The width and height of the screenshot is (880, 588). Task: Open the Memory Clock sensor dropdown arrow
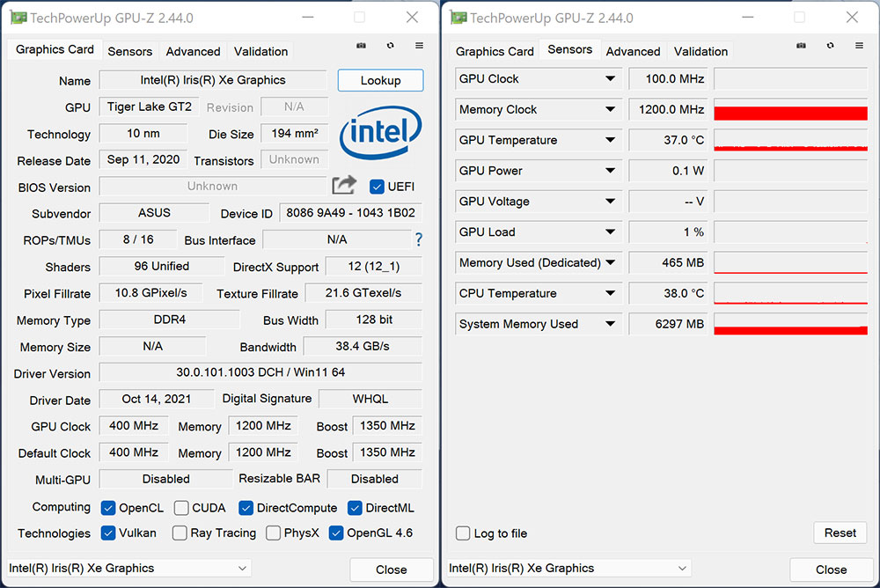[610, 109]
